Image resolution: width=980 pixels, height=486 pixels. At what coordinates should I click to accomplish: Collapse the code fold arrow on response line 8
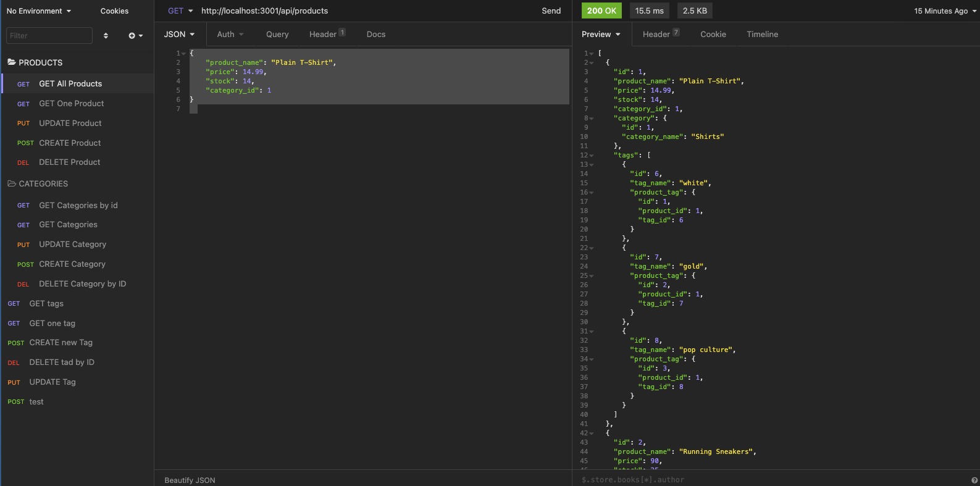pyautogui.click(x=592, y=119)
